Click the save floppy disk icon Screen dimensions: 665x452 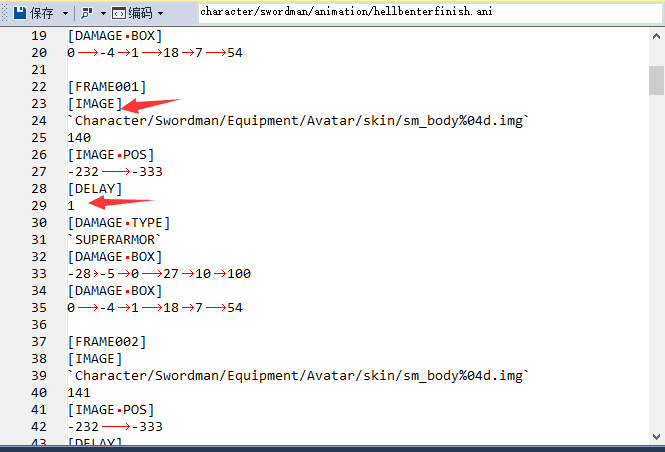(19, 13)
